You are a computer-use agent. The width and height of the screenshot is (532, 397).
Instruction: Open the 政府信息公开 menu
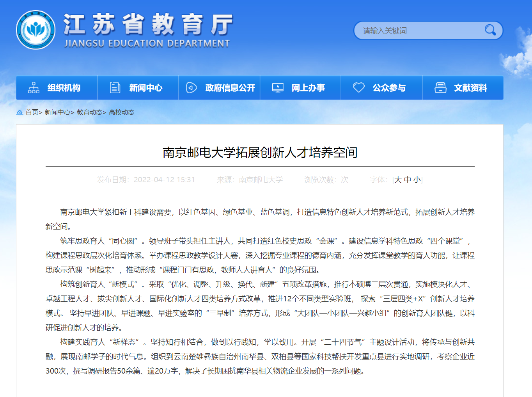[230, 88]
